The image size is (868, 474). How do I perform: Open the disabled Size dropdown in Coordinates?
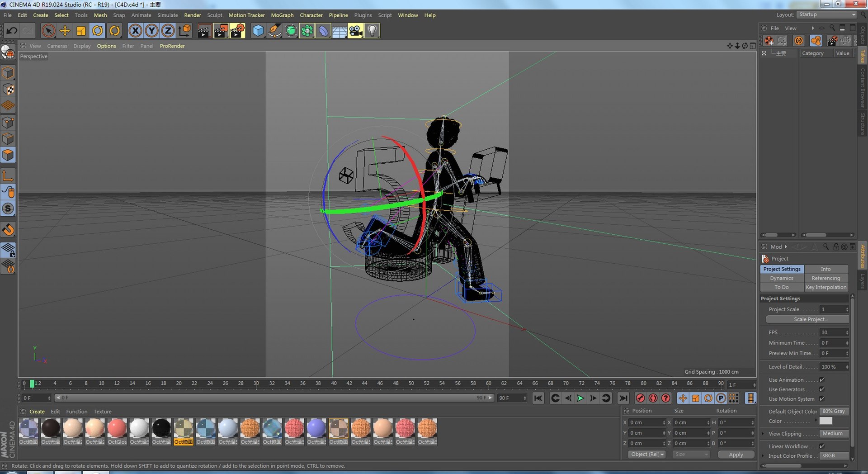coord(691,455)
